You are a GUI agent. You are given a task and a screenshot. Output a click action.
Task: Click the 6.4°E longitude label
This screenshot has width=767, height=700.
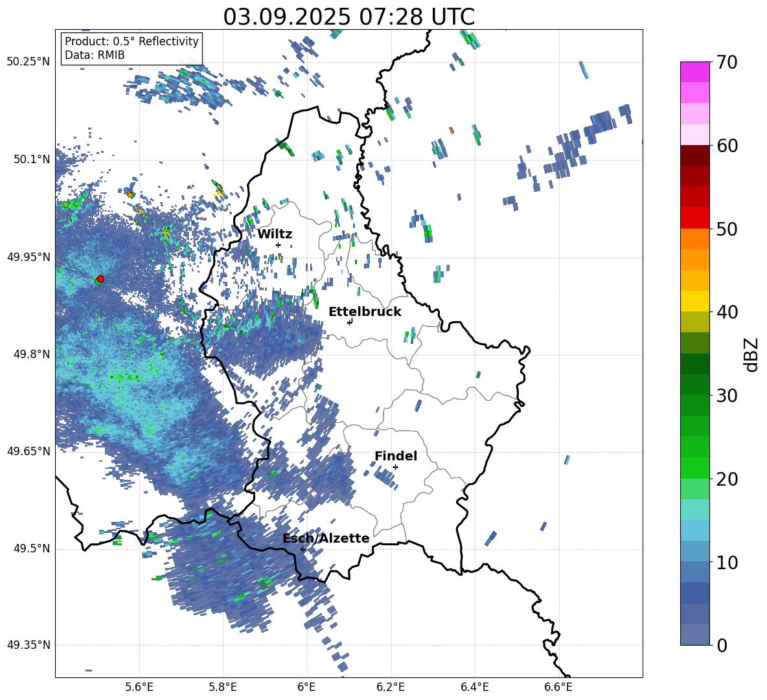pos(474,687)
